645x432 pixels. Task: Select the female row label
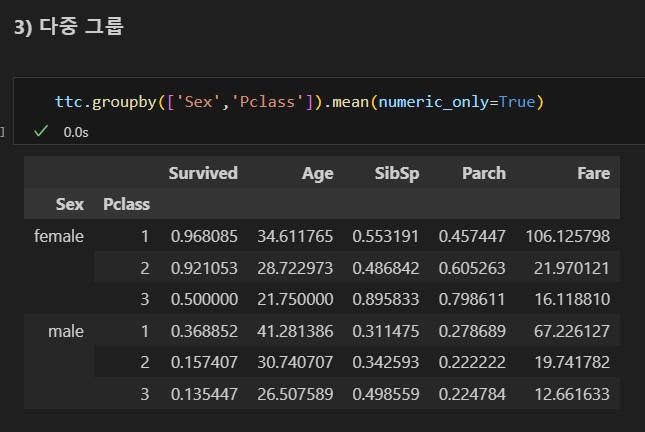tap(59, 236)
